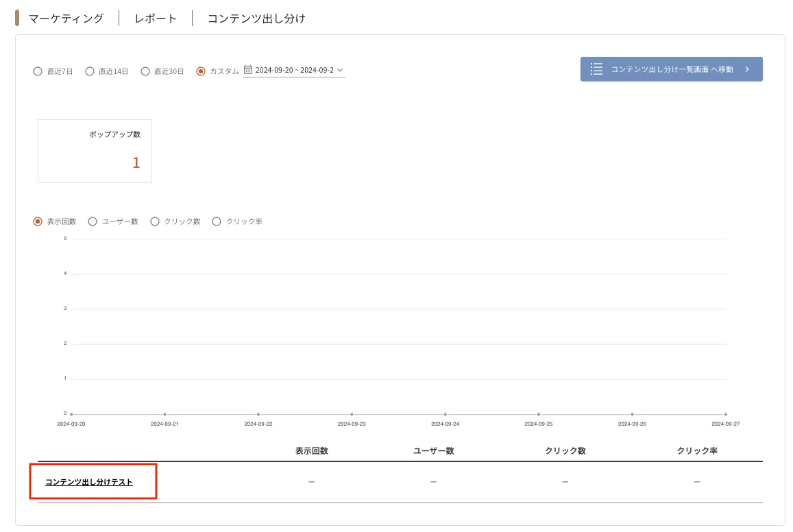Viewport: 793px width, 532px height.
Task: Select the クリック率 chart radio
Action: (217, 221)
